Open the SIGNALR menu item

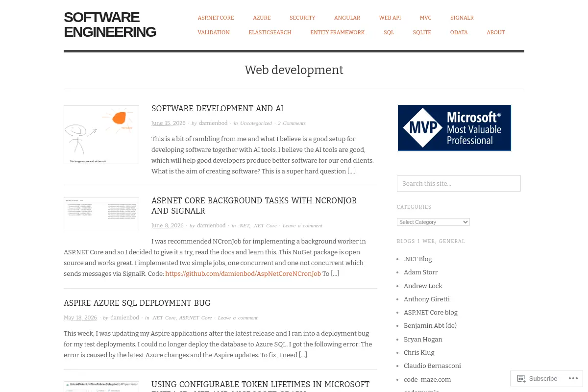point(462,18)
